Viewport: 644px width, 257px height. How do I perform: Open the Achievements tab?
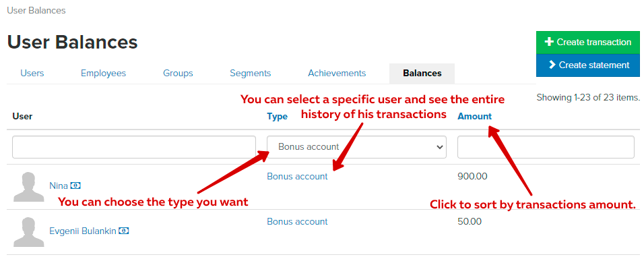pos(337,74)
